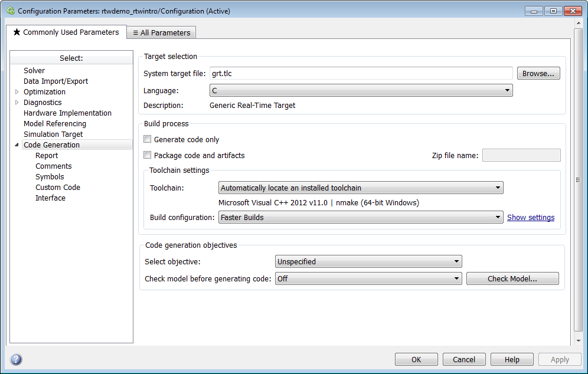Toggle Package code and artifacts checkbox
The image size is (588, 374).
[148, 156]
